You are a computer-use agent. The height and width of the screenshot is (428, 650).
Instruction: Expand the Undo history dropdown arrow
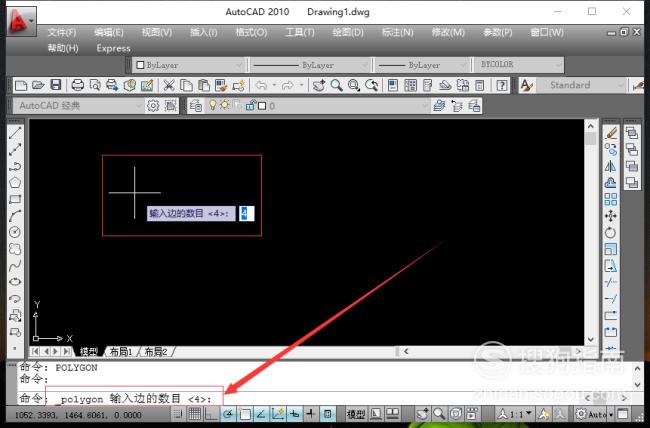pos(274,85)
